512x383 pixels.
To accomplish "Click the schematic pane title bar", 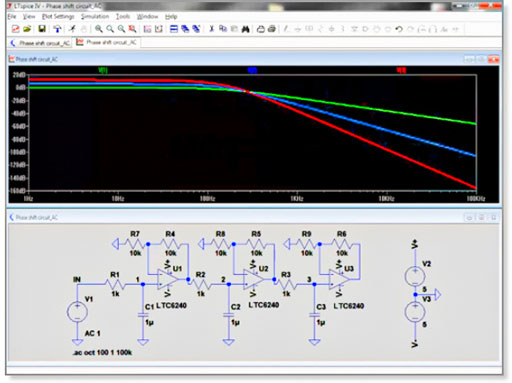I will [254, 217].
